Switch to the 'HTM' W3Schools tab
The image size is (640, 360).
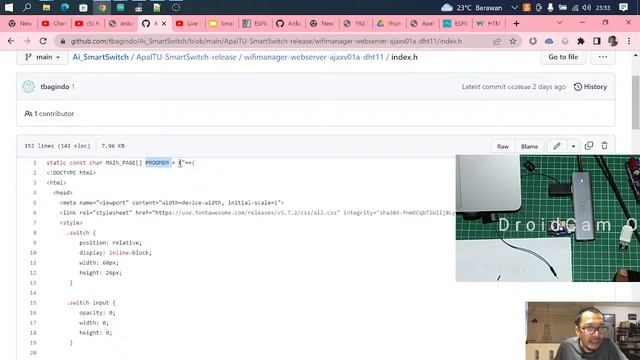tap(489, 24)
